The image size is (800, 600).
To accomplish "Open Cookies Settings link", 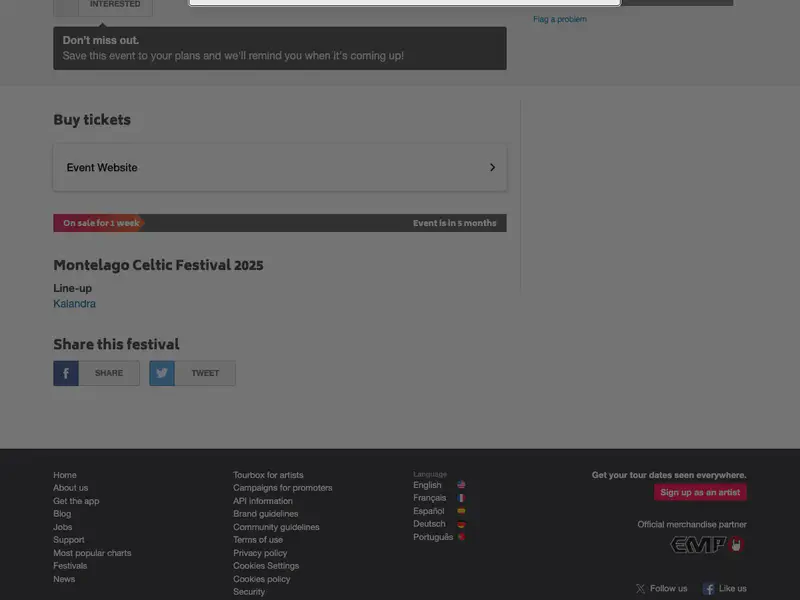I will click(x=266, y=566).
